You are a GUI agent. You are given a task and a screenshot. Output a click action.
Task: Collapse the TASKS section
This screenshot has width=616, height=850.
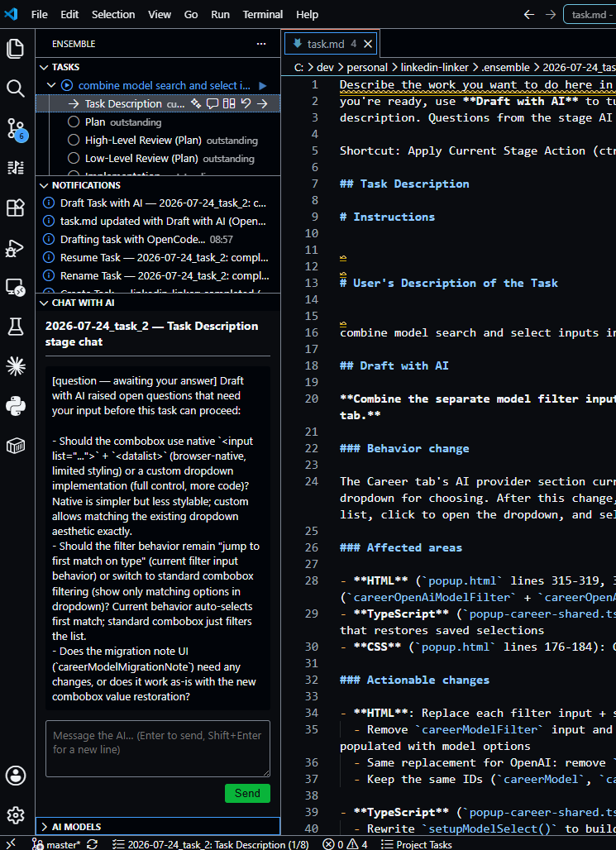point(44,67)
